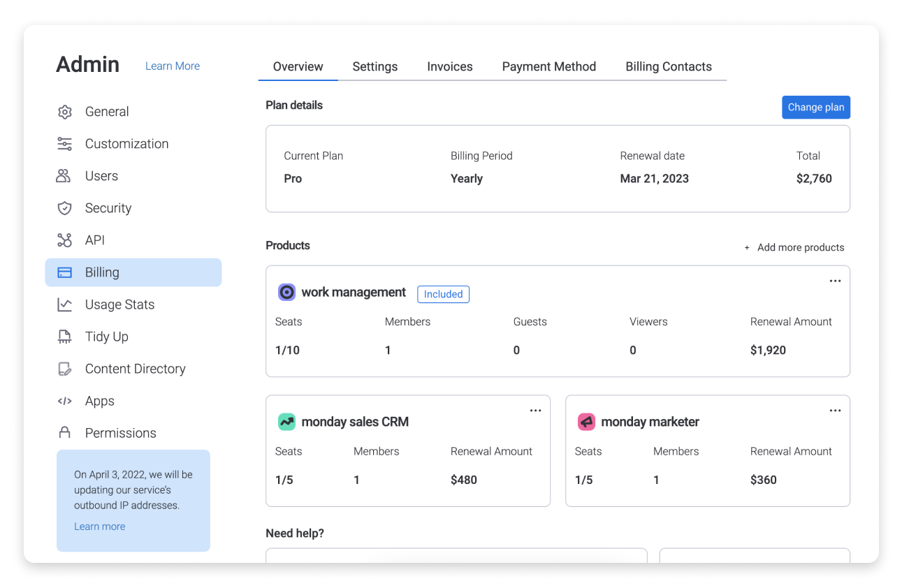Image resolution: width=902 pixels, height=588 pixels.
Task: Click the Need help? heading
Action: pyautogui.click(x=295, y=534)
